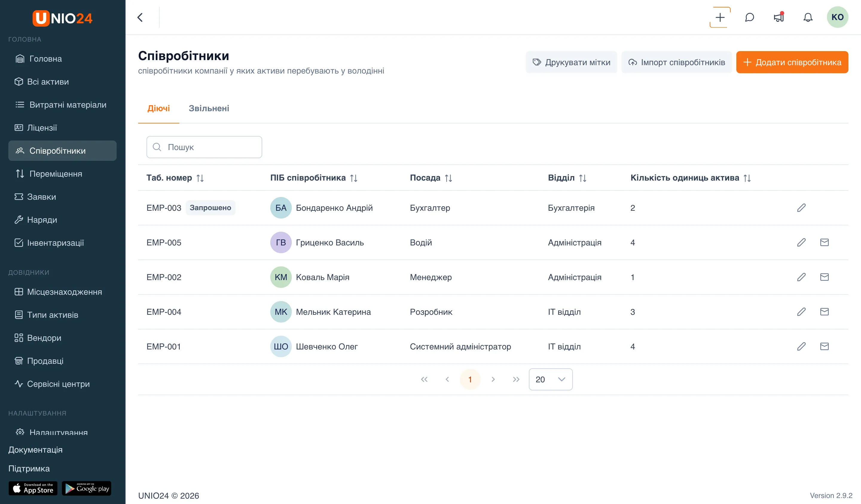861x504 pixels.
Task: Open Головна in the sidebar
Action: (62, 59)
